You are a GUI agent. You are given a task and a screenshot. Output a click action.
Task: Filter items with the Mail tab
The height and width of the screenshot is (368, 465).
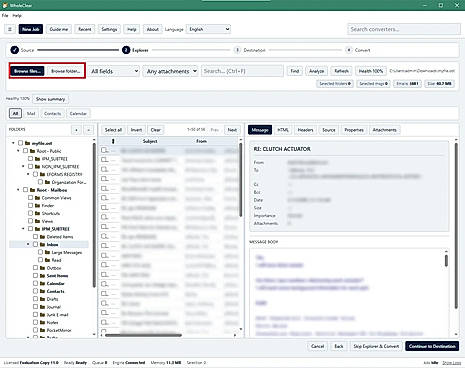pyautogui.click(x=31, y=114)
